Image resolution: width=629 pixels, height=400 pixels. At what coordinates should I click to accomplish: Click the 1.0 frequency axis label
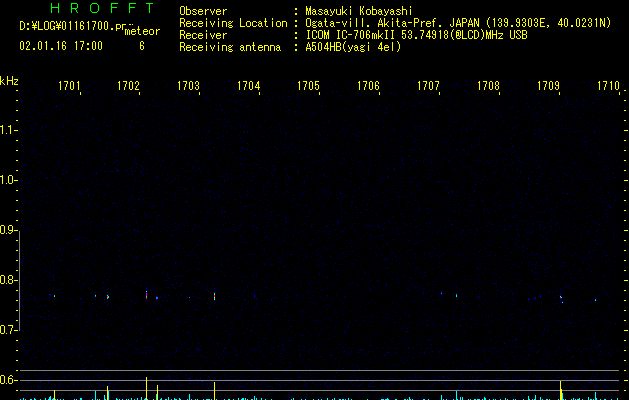click(8, 180)
